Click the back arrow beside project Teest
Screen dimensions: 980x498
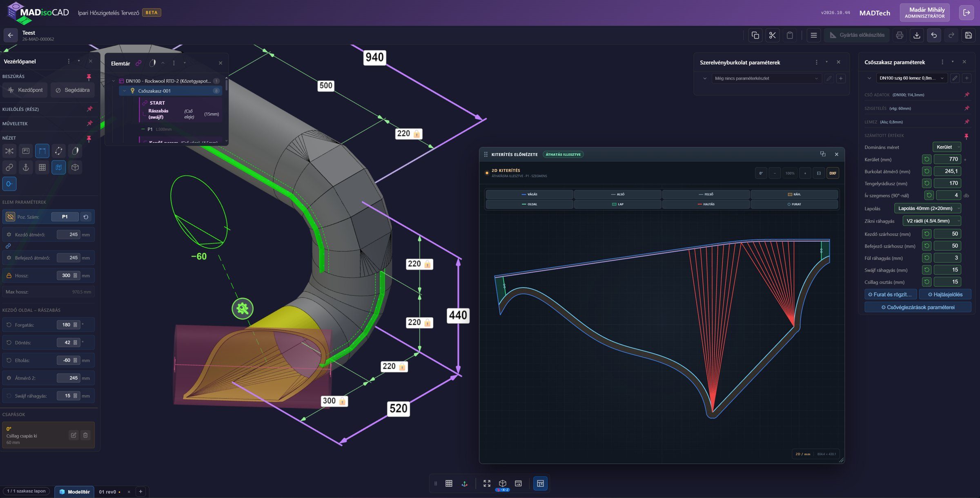(x=11, y=35)
